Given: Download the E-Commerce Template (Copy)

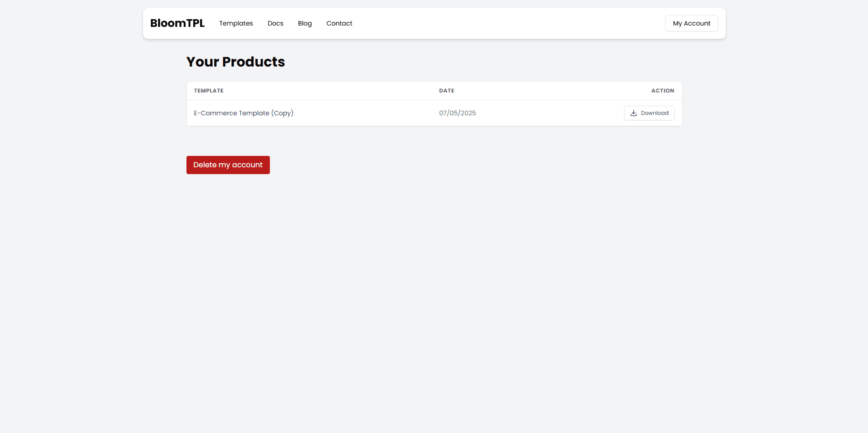Looking at the screenshot, I should coord(649,113).
